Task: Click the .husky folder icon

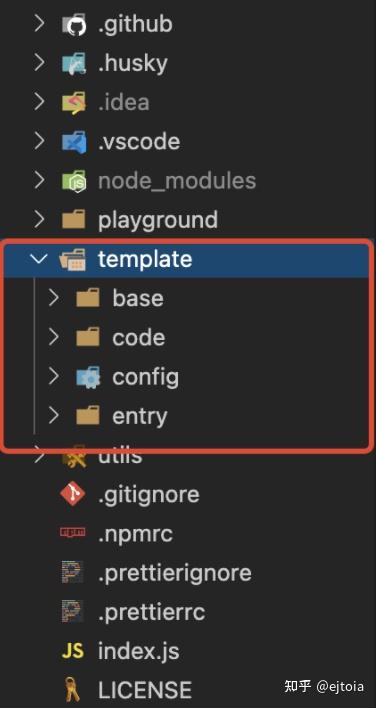Action: point(74,63)
